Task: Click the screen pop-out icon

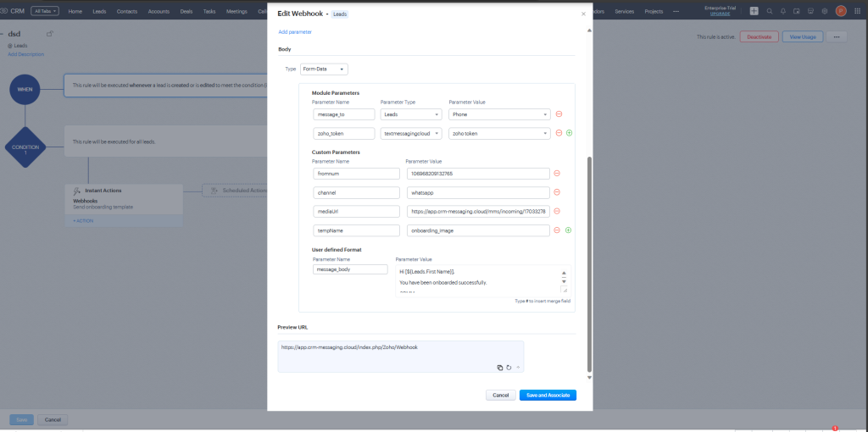Action: click(x=797, y=11)
